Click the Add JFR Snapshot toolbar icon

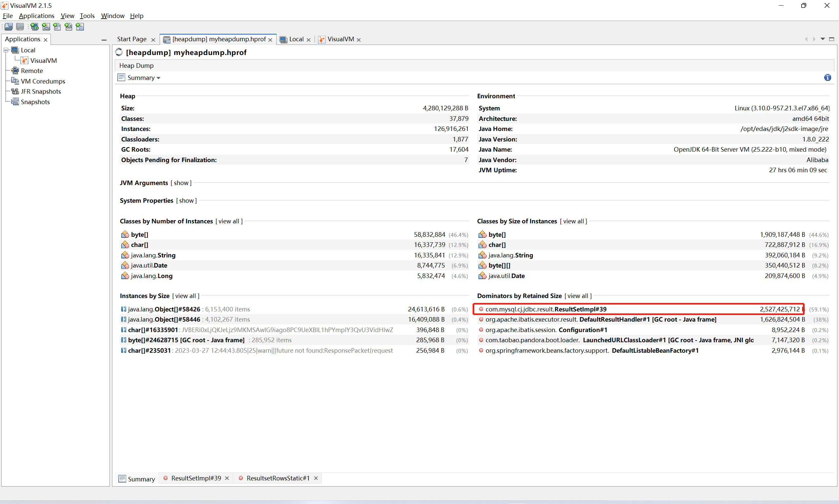68,27
